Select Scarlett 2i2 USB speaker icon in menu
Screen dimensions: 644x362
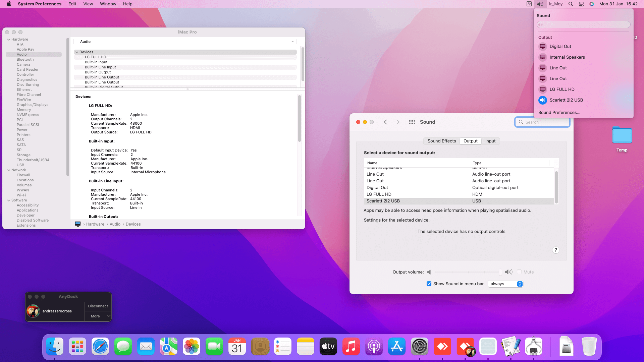542,100
